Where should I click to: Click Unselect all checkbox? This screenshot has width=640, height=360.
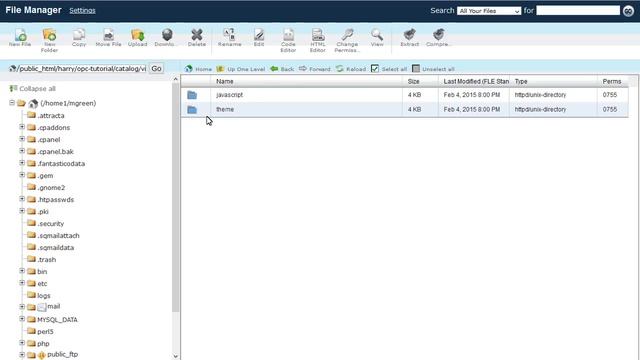click(416, 69)
